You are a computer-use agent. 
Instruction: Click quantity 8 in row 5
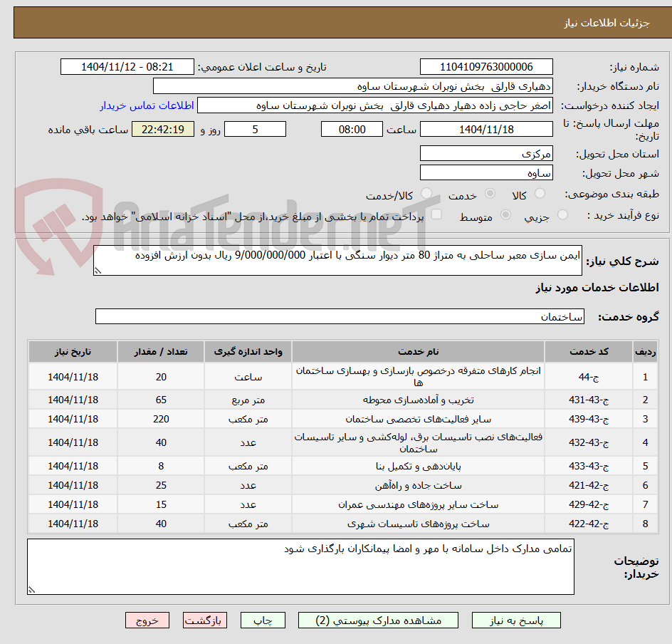(161, 466)
